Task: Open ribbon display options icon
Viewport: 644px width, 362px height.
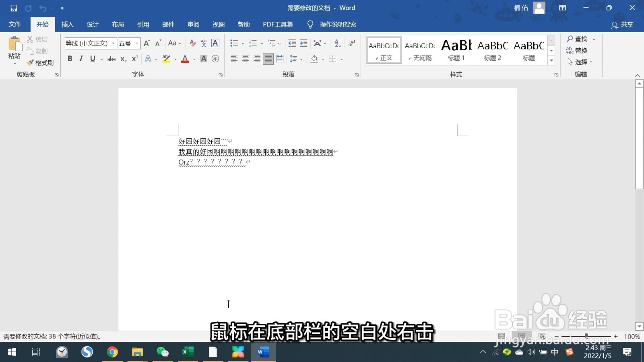Action: pos(563,8)
